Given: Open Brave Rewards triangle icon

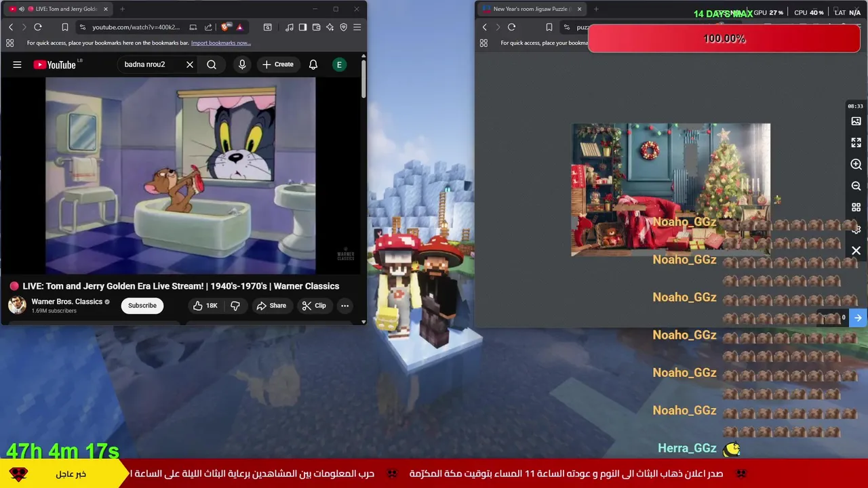Looking at the screenshot, I should (x=239, y=27).
